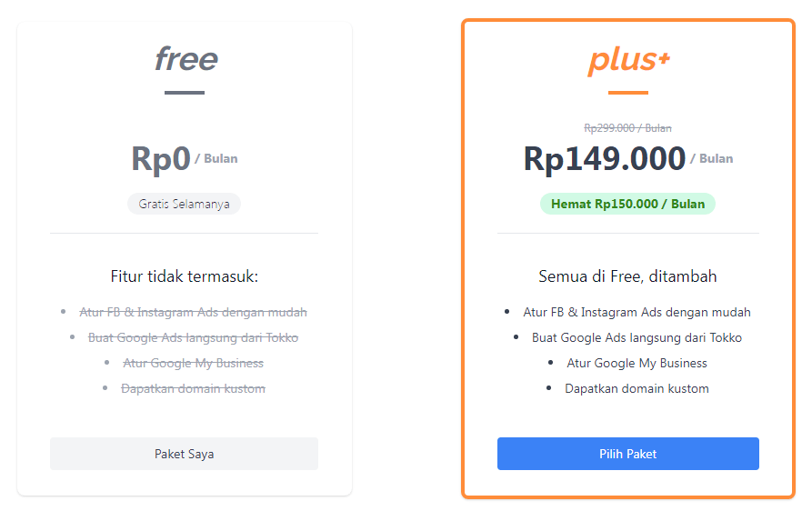The width and height of the screenshot is (812, 521).
Task: Click strikethrough Dapatkan domain kustom item
Action: pos(193,388)
